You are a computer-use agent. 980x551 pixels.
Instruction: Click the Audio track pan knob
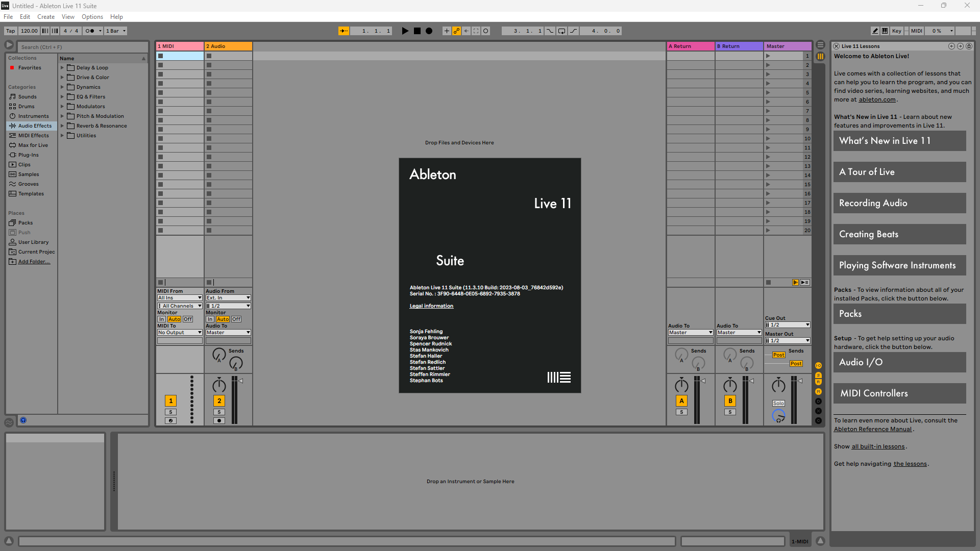pyautogui.click(x=219, y=386)
